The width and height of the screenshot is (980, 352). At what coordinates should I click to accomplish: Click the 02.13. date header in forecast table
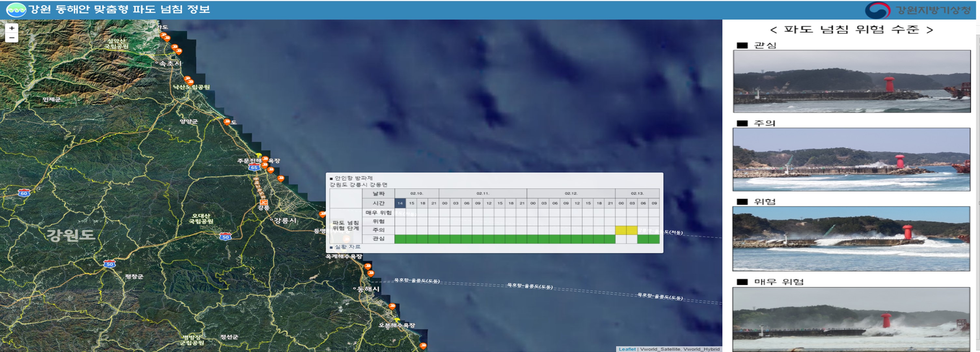point(637,193)
